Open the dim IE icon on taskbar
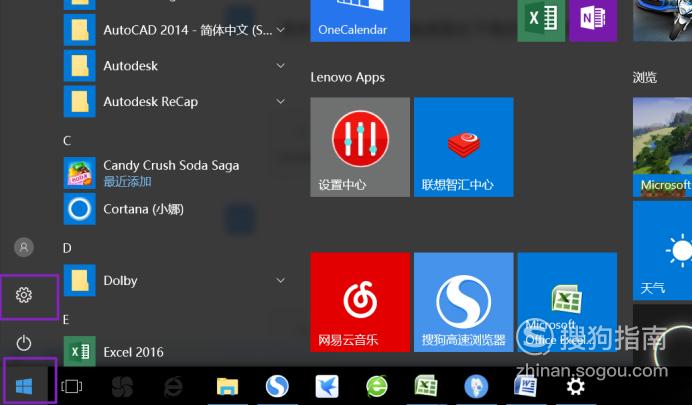Viewport: 692px width, 405px height. (173, 387)
